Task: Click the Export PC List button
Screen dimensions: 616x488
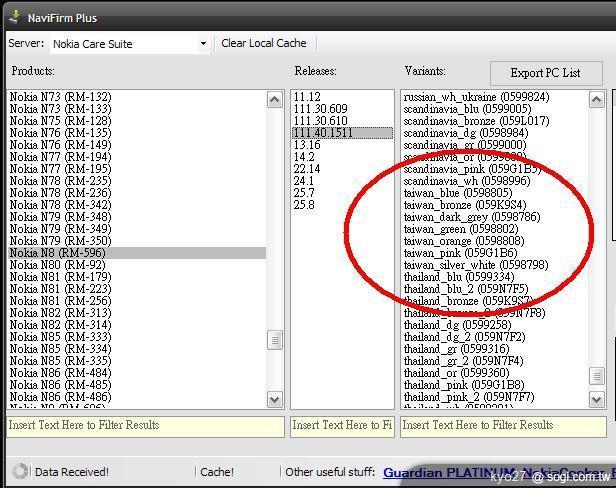Action: pos(546,73)
